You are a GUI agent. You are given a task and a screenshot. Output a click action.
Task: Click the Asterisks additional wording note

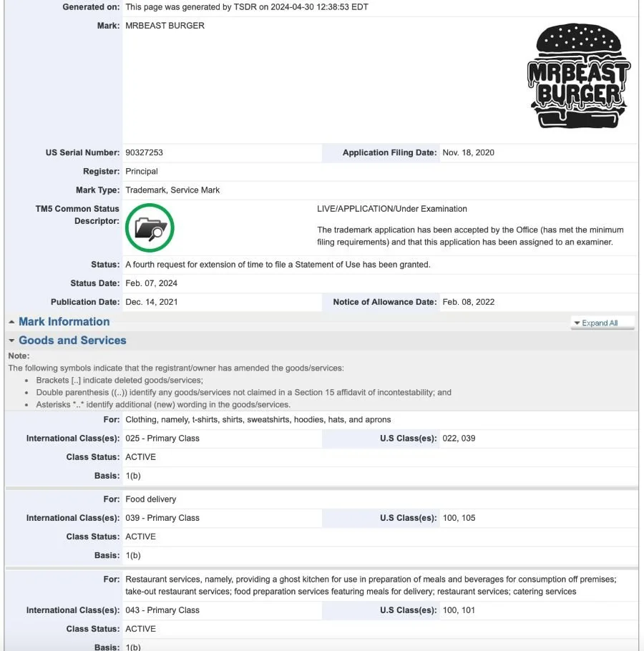[163, 404]
